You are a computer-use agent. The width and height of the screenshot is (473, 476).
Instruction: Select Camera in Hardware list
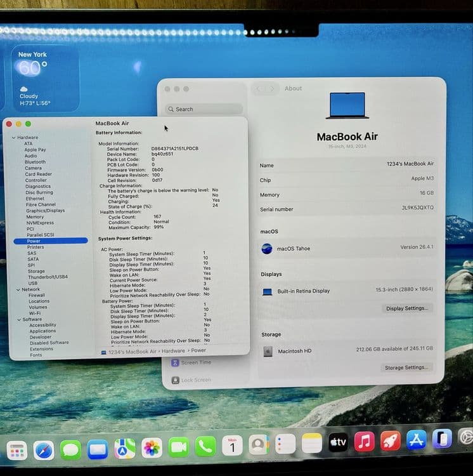tap(33, 168)
